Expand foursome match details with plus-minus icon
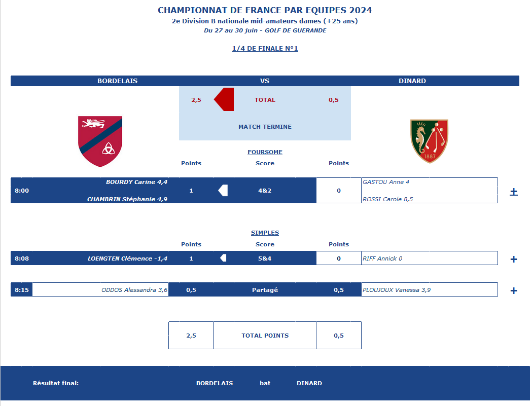Image resolution: width=532 pixels, height=406 pixels. point(514,192)
